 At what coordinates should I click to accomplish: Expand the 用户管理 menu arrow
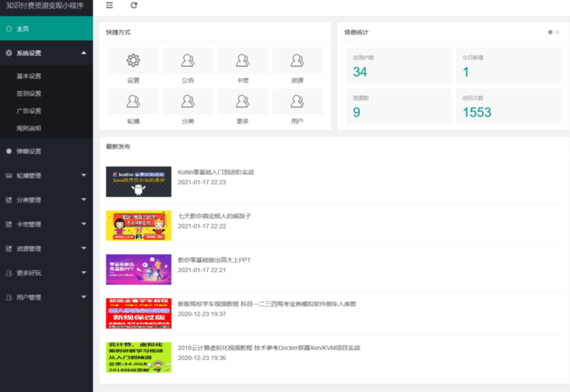(84, 297)
